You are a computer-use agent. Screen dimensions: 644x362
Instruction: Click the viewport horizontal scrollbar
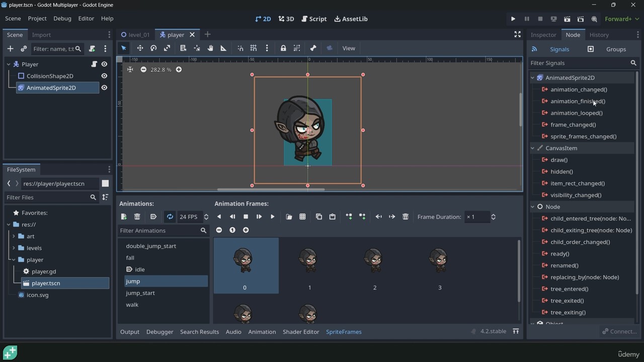point(271,190)
